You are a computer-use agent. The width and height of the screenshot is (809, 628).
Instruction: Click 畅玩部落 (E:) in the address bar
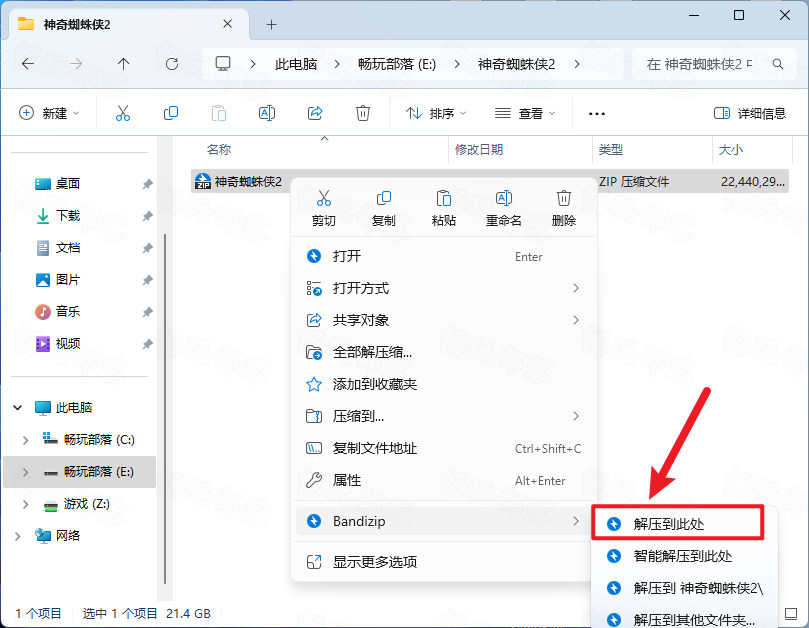click(397, 64)
